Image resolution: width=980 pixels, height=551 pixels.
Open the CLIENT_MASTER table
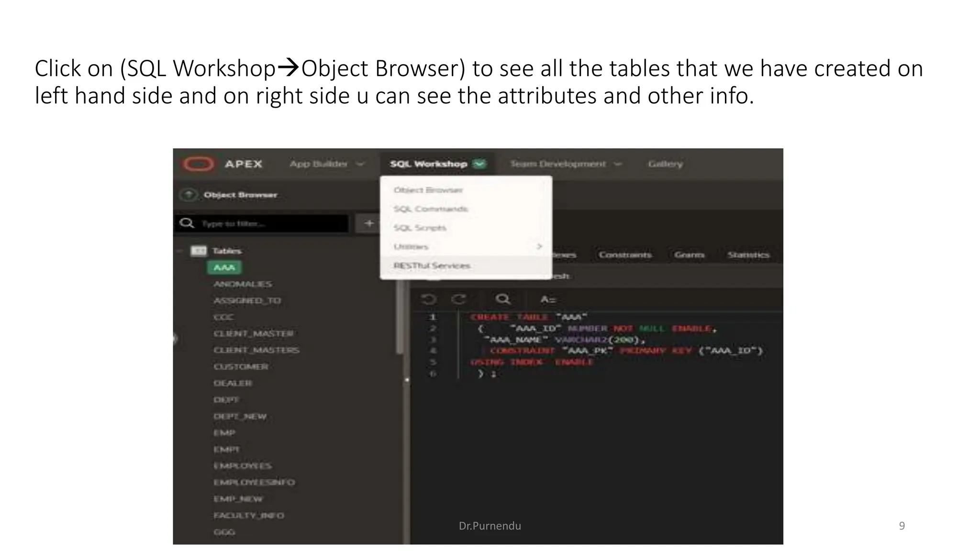tap(253, 333)
